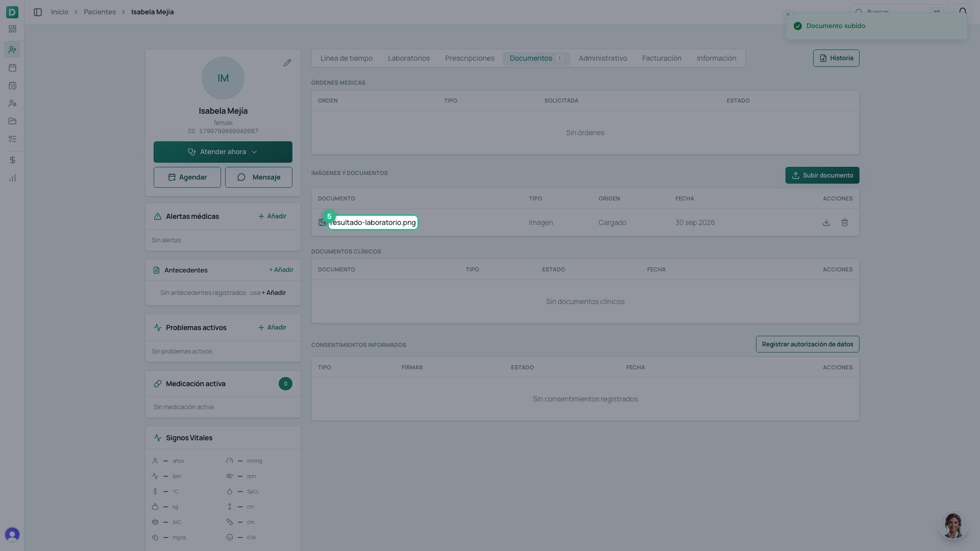Open the folder icon in sidebar

[x=12, y=121]
